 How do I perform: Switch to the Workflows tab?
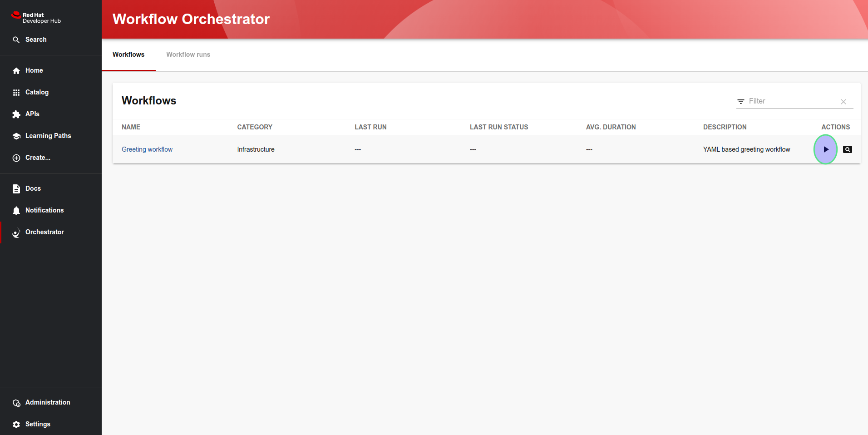pyautogui.click(x=128, y=54)
